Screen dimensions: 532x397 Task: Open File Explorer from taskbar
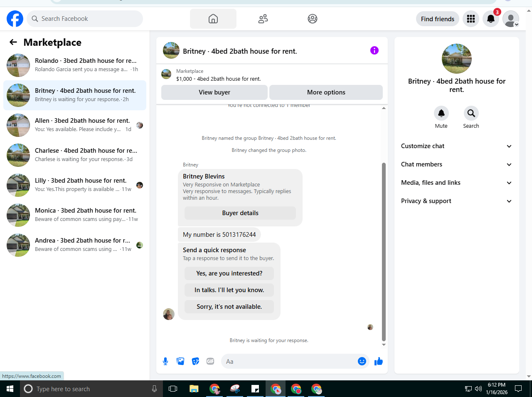[x=194, y=389]
